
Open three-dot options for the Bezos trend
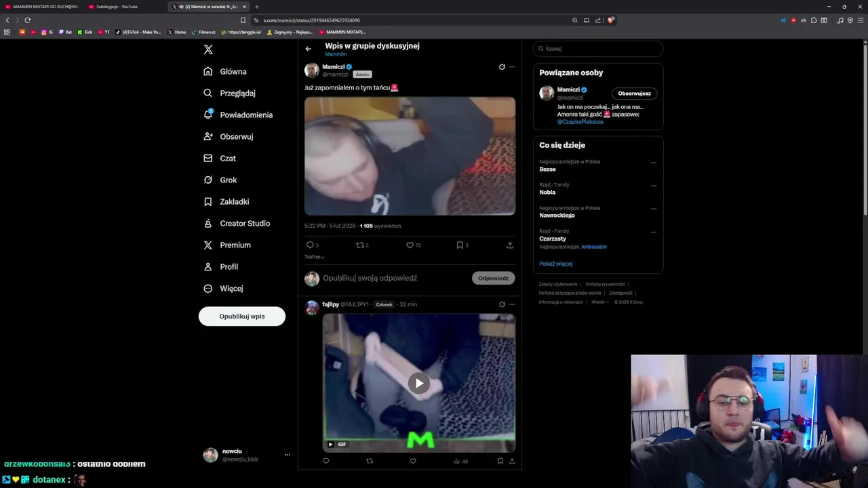654,163
